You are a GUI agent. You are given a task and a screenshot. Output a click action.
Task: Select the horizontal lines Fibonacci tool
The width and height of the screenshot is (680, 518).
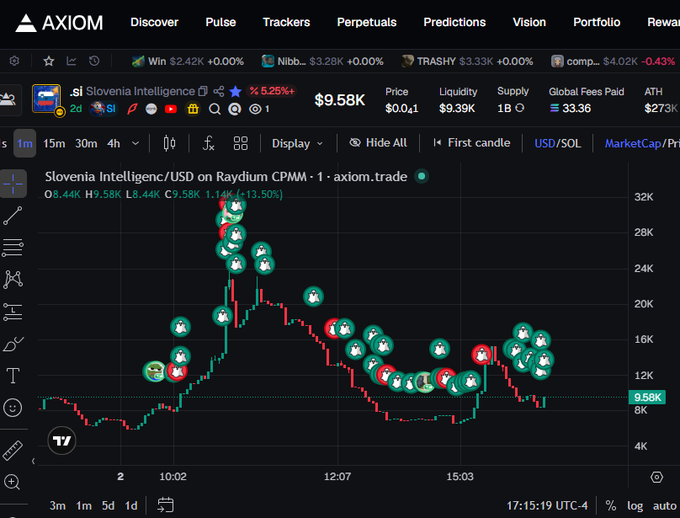pyautogui.click(x=13, y=247)
